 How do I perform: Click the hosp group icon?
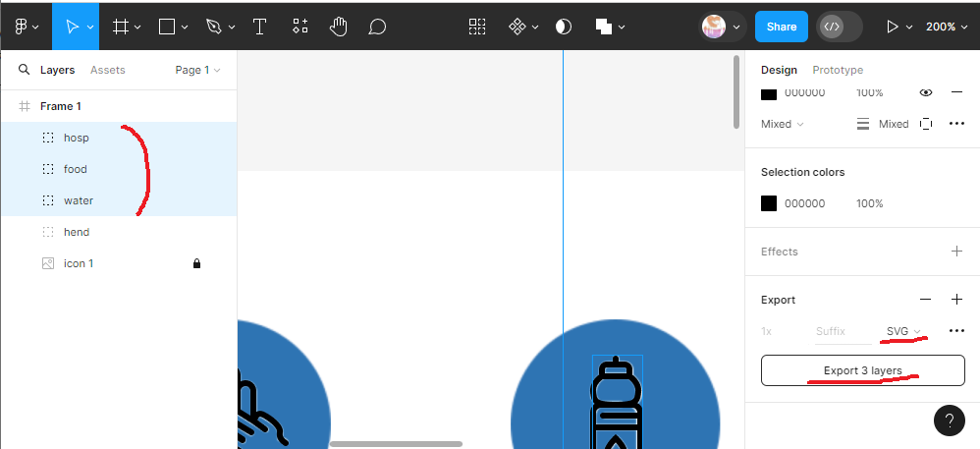tap(48, 138)
